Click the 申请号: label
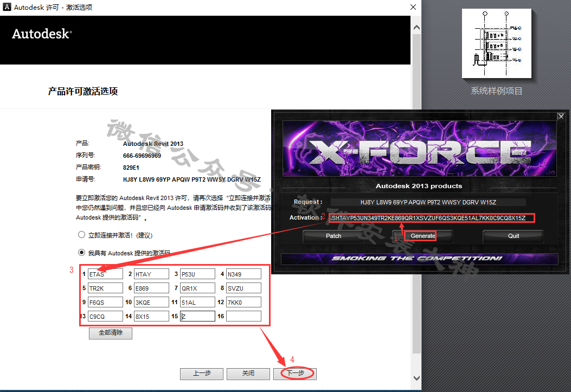571x392 pixels. tap(86, 179)
